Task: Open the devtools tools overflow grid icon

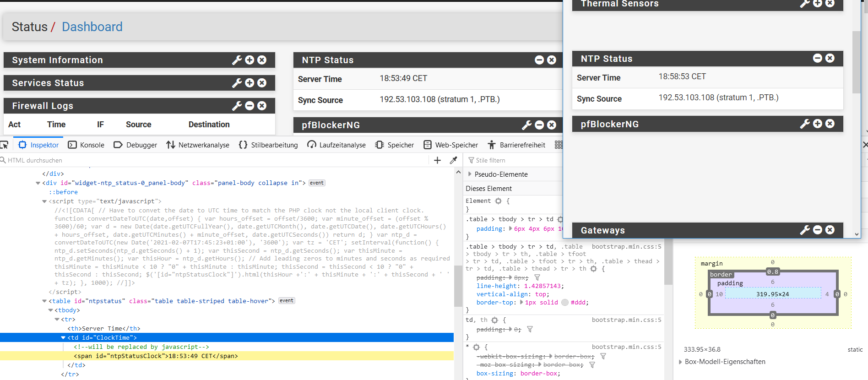Action: [x=559, y=145]
